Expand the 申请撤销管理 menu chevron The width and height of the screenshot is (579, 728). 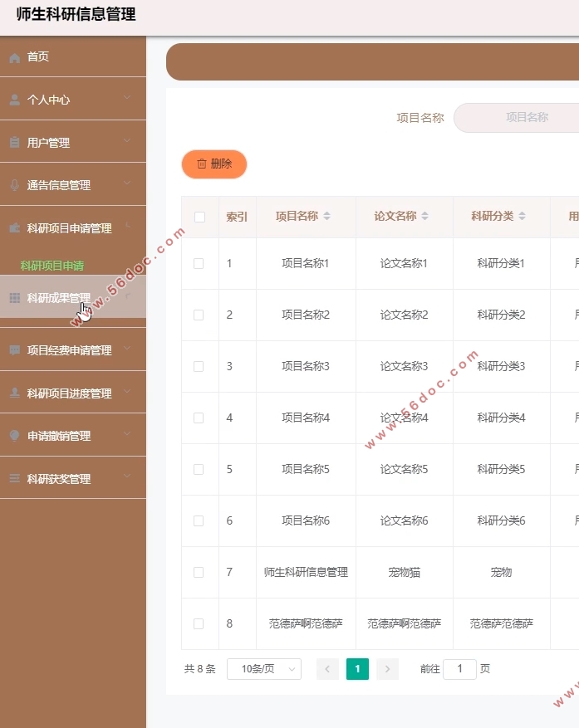coord(127,433)
